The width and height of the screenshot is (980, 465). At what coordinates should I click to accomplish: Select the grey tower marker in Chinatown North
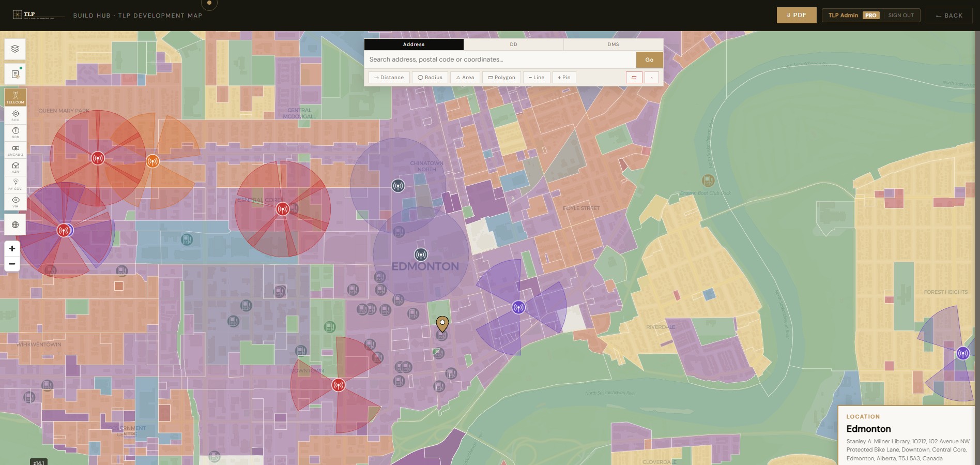coord(397,186)
